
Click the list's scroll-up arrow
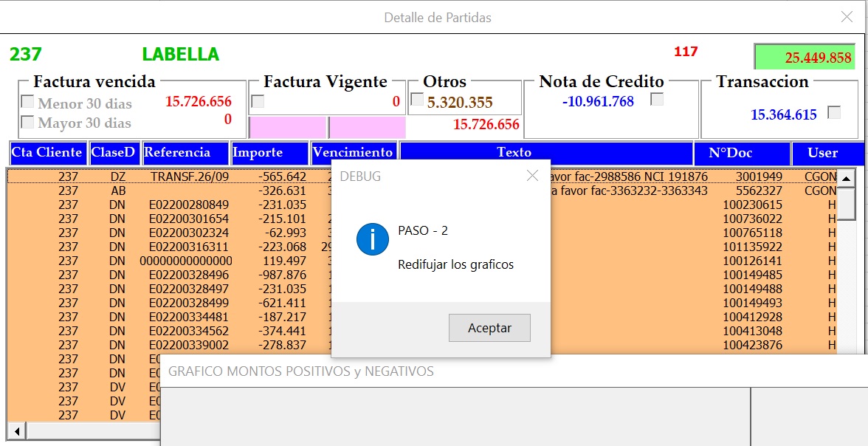pos(846,179)
